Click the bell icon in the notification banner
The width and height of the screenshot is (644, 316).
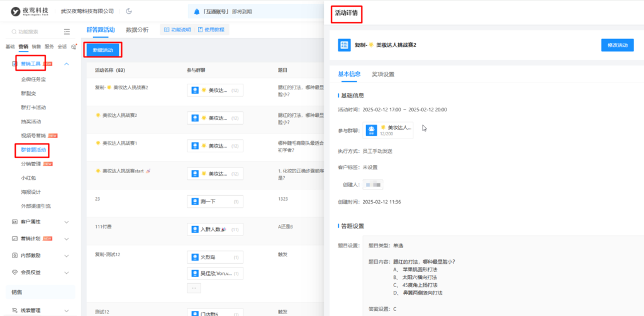click(x=197, y=11)
